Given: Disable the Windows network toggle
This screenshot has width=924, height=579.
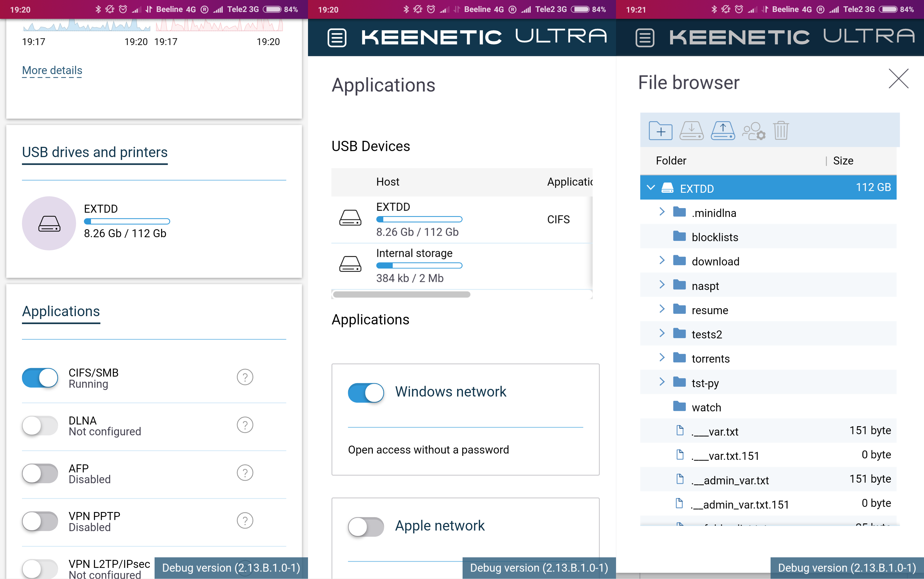Looking at the screenshot, I should (x=365, y=393).
